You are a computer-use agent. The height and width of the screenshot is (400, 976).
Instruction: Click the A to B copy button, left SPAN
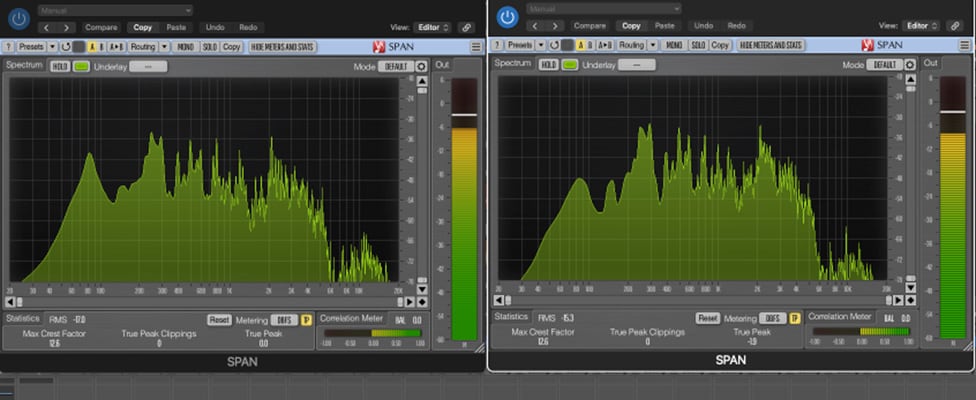116,47
